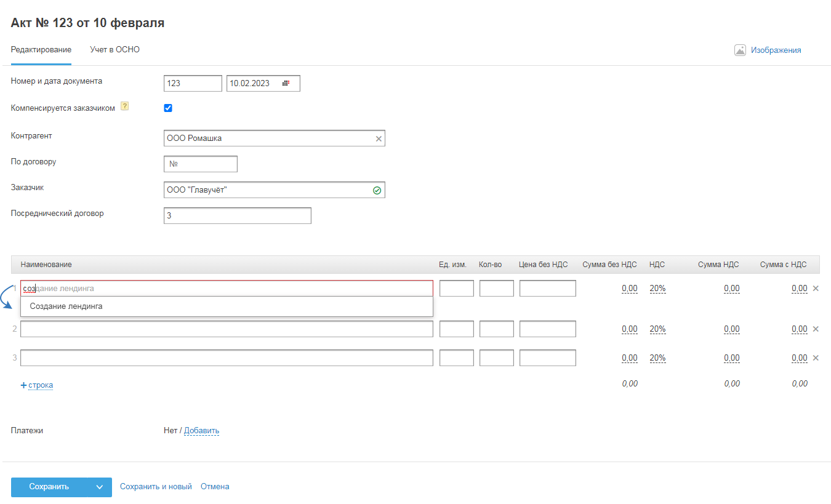Click the Наименование column header

pos(46,265)
